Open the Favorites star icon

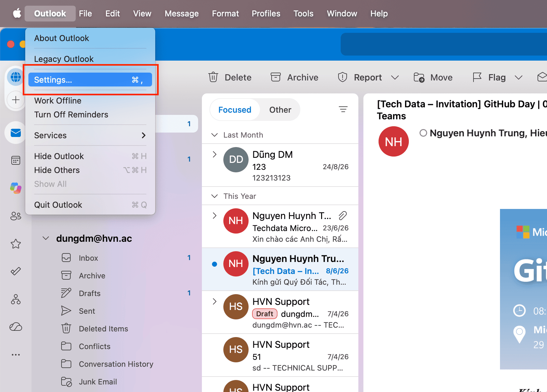pyautogui.click(x=16, y=244)
